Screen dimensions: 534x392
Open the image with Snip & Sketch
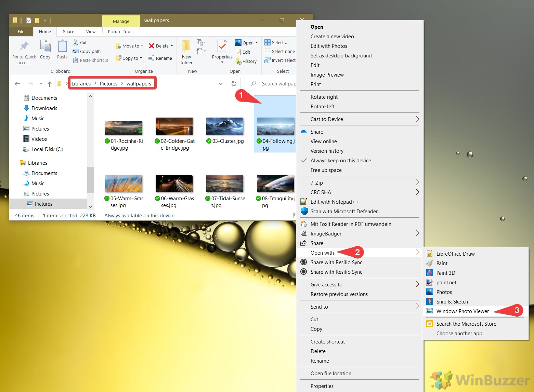(x=452, y=301)
